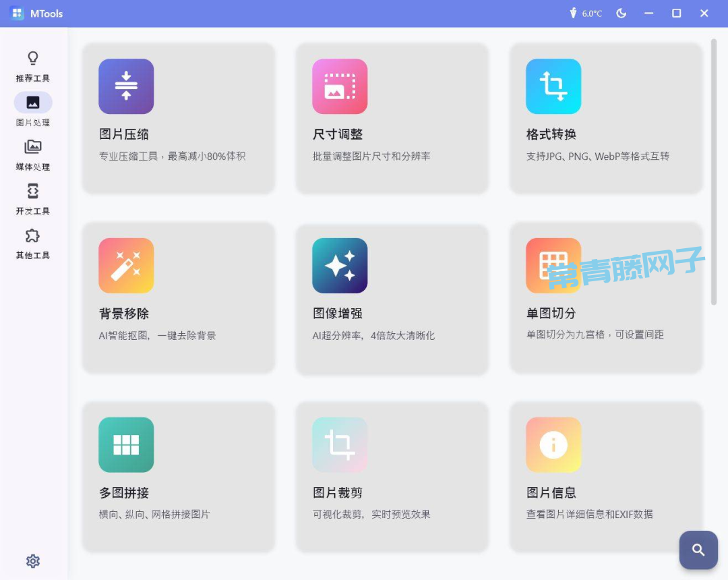728x580 pixels.
Task: Open the 多图拼接 grid icon
Action: (x=126, y=444)
